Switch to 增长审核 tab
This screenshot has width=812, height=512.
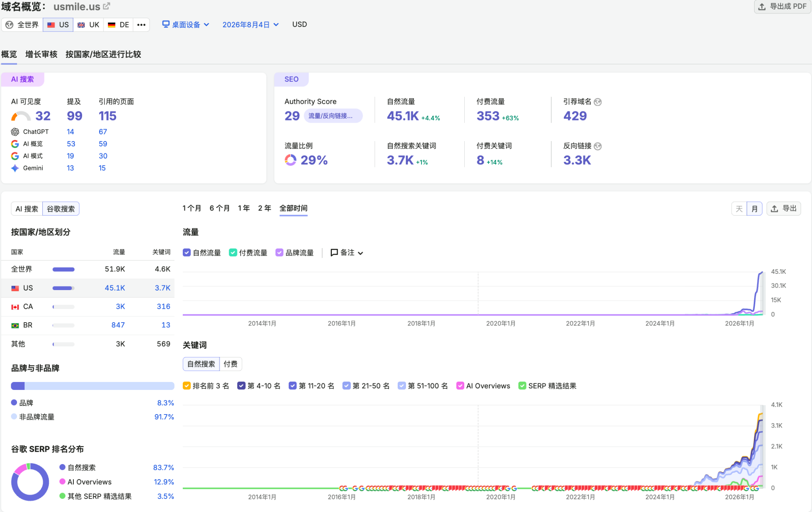tap(41, 54)
